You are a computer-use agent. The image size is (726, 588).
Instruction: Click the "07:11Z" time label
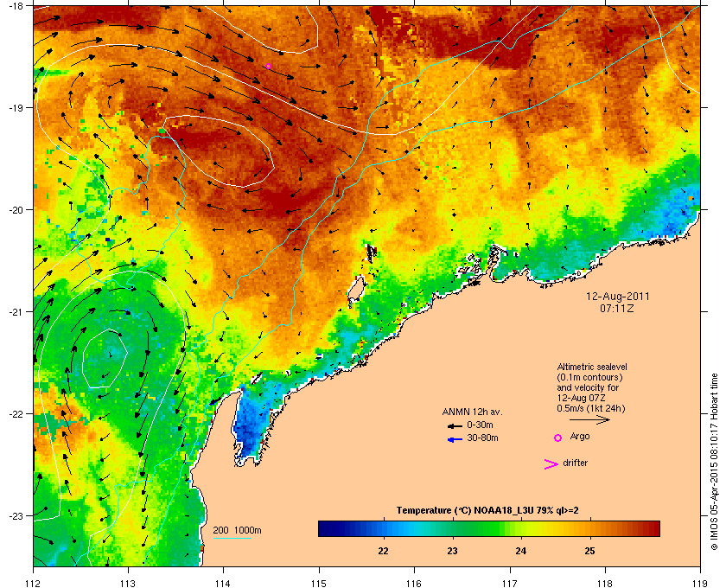tap(617, 308)
